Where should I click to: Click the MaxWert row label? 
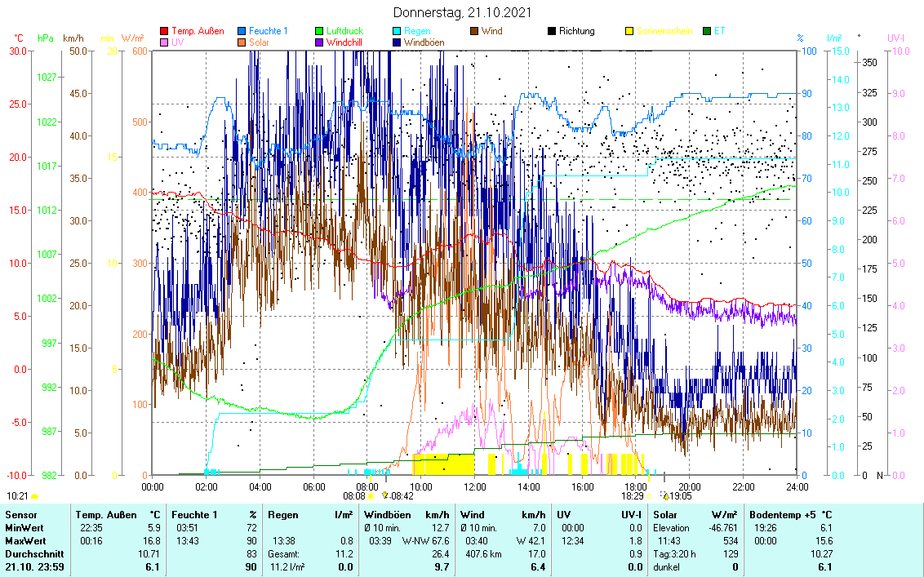tap(25, 541)
